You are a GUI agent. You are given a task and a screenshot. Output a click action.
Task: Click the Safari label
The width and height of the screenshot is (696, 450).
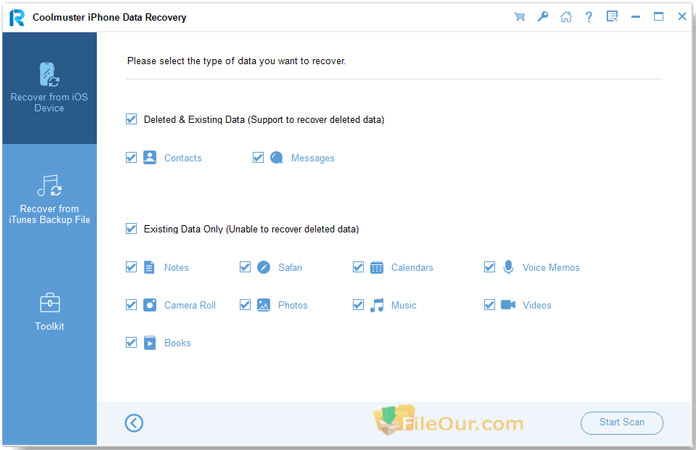pyautogui.click(x=290, y=268)
